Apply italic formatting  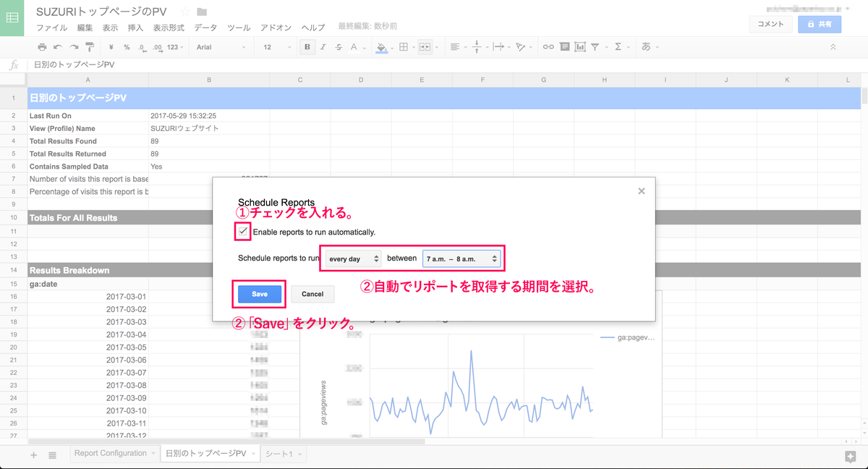tap(323, 47)
